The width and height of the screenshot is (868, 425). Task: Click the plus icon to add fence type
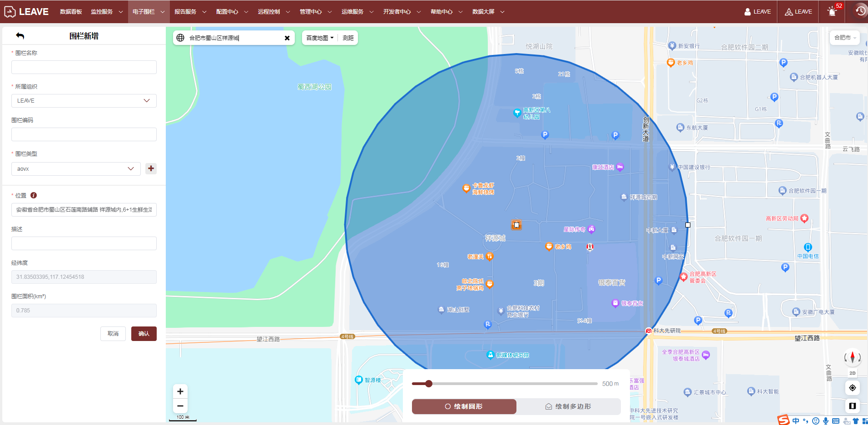[x=151, y=168]
